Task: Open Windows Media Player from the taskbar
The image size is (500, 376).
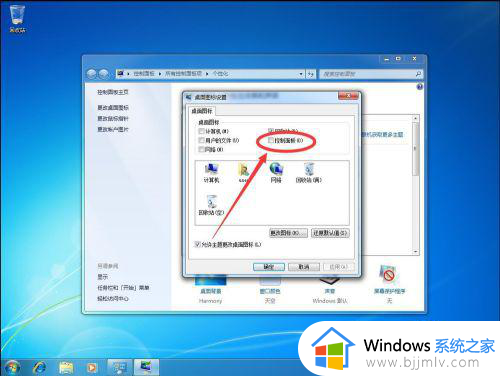Action: [91, 367]
